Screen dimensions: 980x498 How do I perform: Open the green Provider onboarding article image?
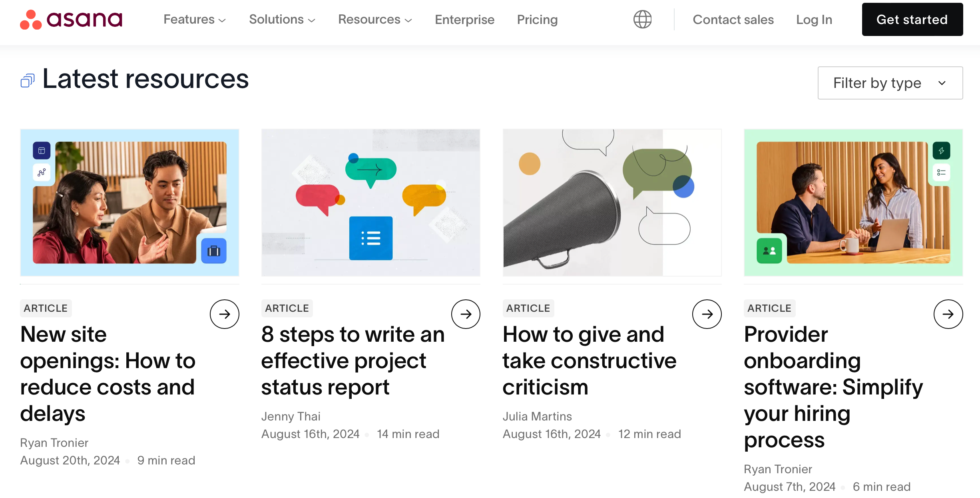853,202
